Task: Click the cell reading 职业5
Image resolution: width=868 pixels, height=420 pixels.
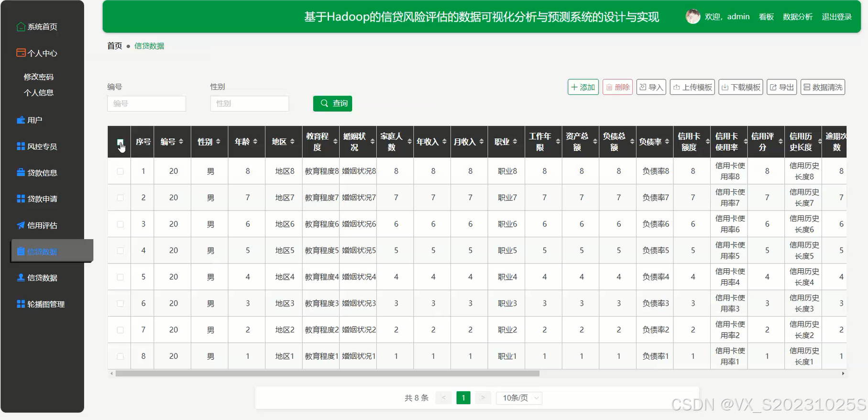Action: (507, 251)
